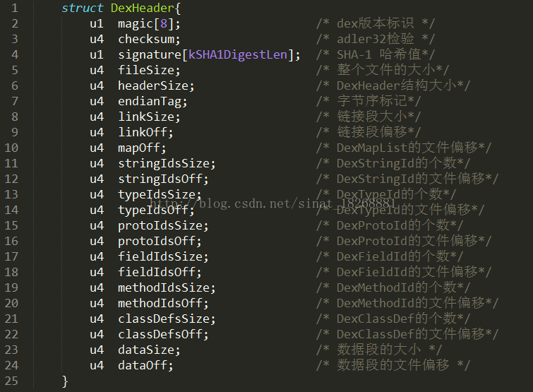Viewport: 533px width, 392px height.
Task: Click the DexMapList comment on line 10
Action: pos(404,148)
